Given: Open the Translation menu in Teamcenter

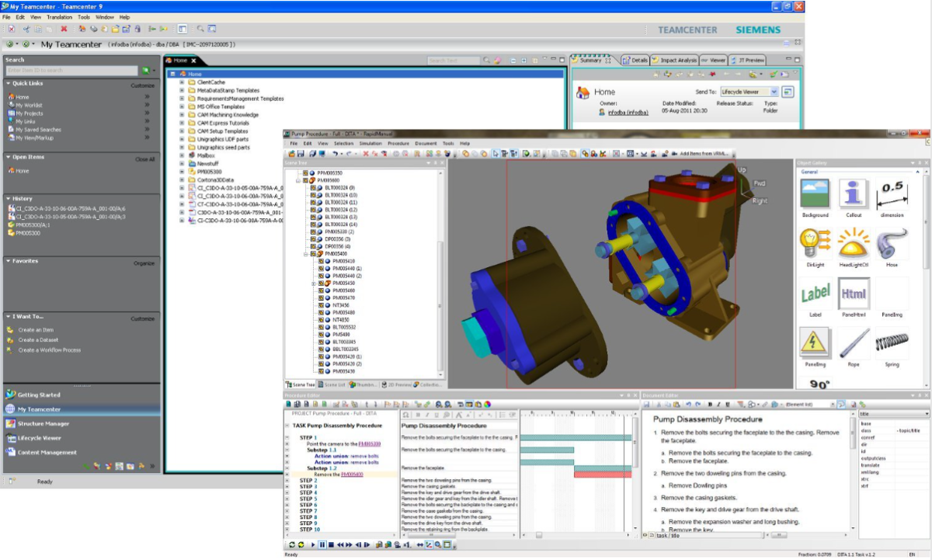Looking at the screenshot, I should click(x=59, y=16).
